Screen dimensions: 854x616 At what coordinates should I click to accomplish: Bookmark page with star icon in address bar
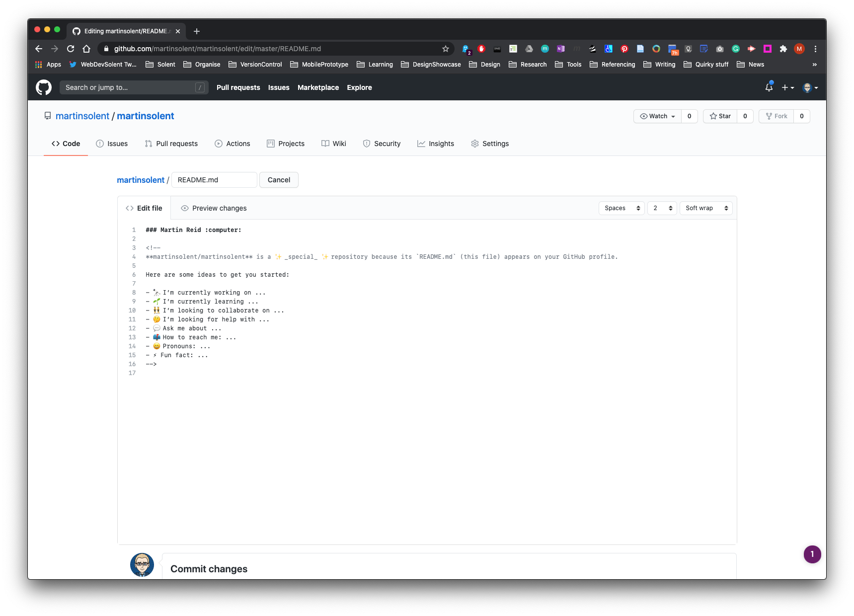[x=445, y=49]
